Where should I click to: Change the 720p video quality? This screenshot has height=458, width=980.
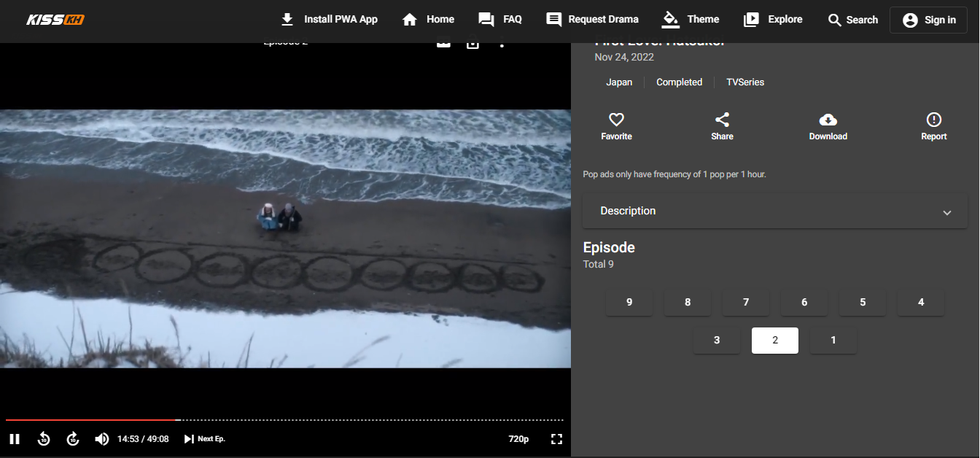[518, 439]
